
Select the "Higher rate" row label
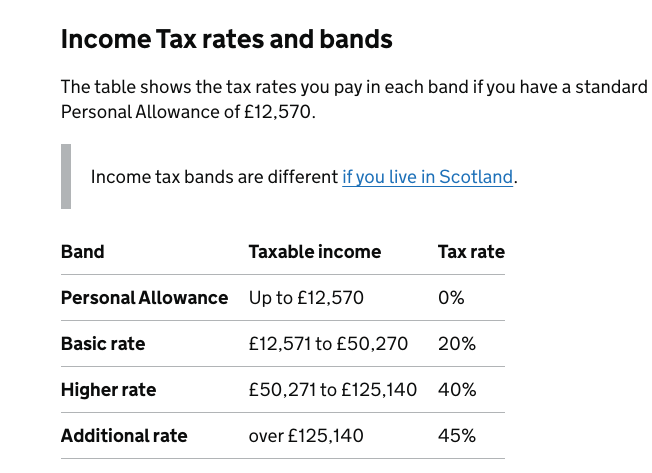[108, 390]
